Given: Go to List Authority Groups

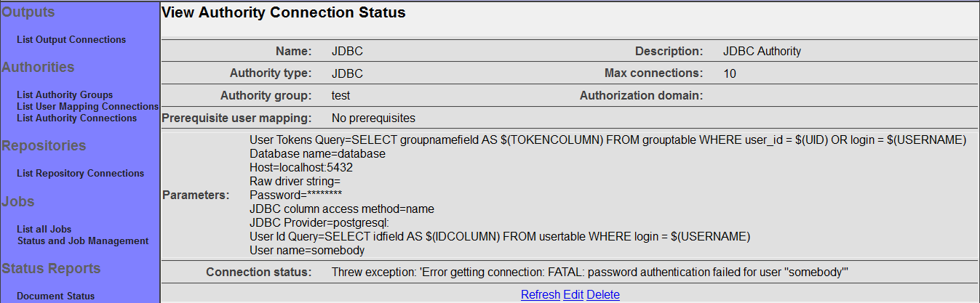Looking at the screenshot, I should pos(65,95).
